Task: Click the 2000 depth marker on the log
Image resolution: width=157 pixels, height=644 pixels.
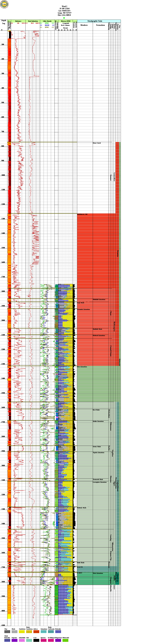Action: click(3, 320)
